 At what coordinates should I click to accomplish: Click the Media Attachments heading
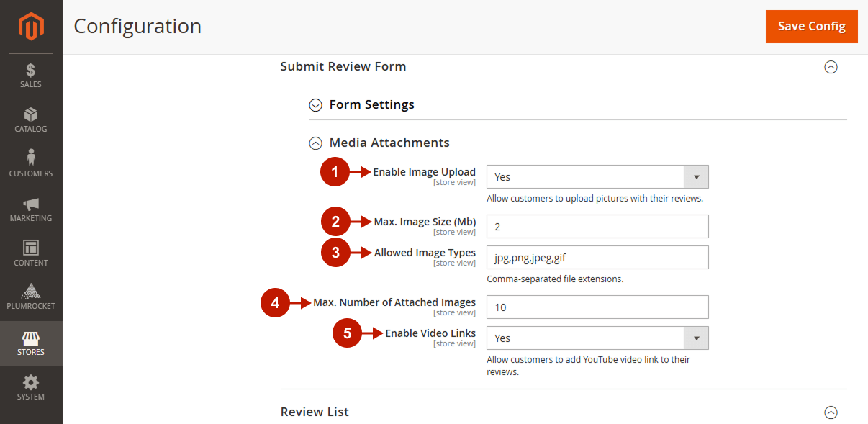(x=389, y=143)
